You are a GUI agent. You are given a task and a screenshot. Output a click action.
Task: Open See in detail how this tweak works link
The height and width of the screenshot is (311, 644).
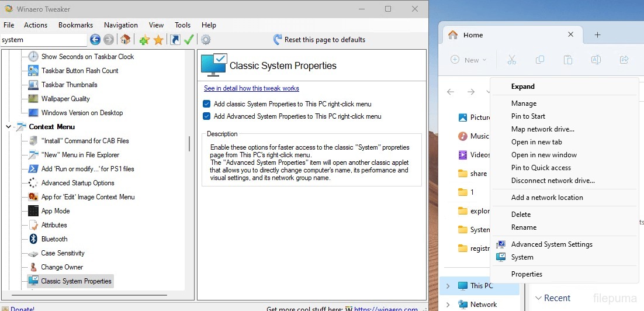(251, 88)
